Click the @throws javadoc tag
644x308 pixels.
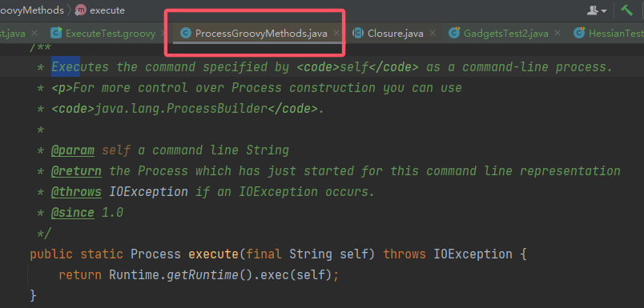click(76, 192)
